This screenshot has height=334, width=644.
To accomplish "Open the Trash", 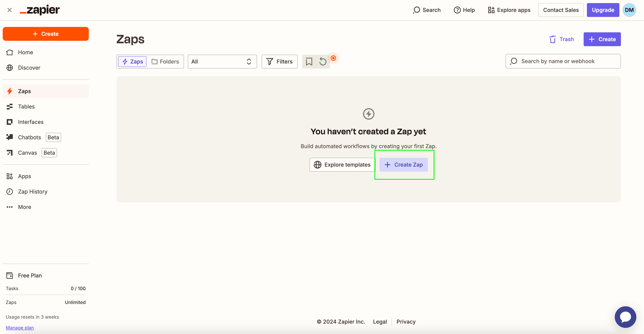I will pyautogui.click(x=562, y=39).
